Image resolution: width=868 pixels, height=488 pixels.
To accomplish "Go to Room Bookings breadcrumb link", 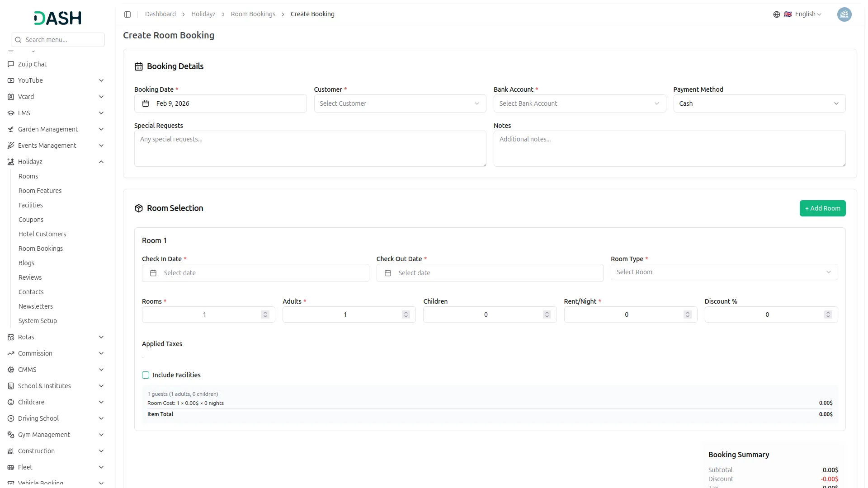I will pos(253,14).
